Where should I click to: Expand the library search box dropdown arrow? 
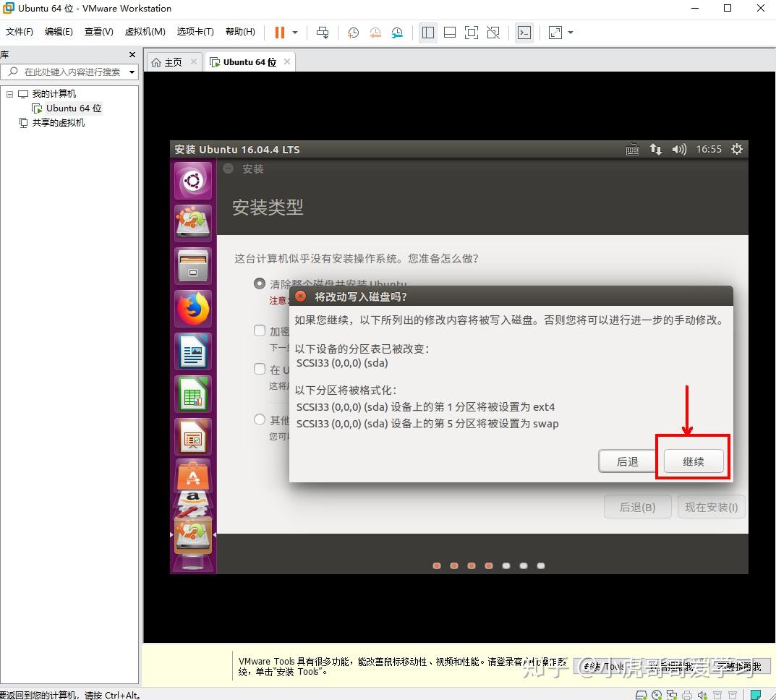[x=132, y=72]
